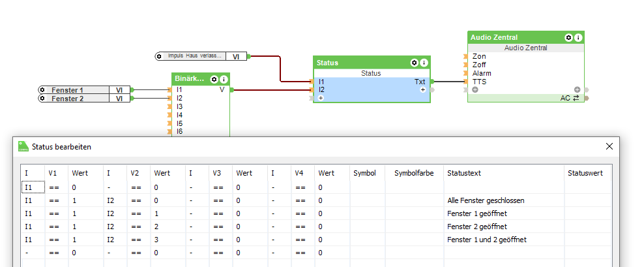Image resolution: width=644 pixels, height=267 pixels.
Task: Open settings gear on Status block
Action: (414, 63)
